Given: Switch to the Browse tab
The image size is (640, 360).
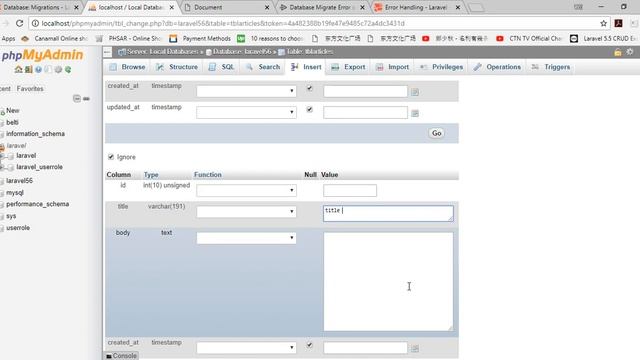Looking at the screenshot, I should 127,67.
